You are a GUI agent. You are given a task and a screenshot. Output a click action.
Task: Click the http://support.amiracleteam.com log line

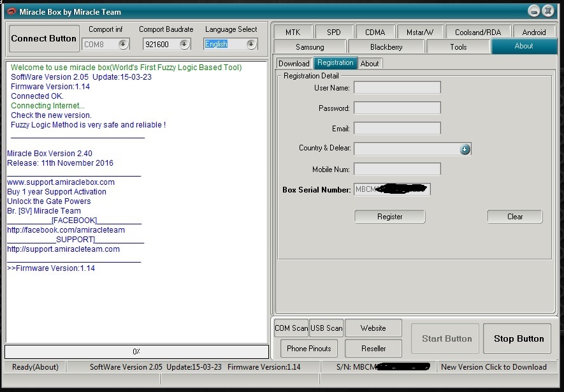[x=63, y=249]
